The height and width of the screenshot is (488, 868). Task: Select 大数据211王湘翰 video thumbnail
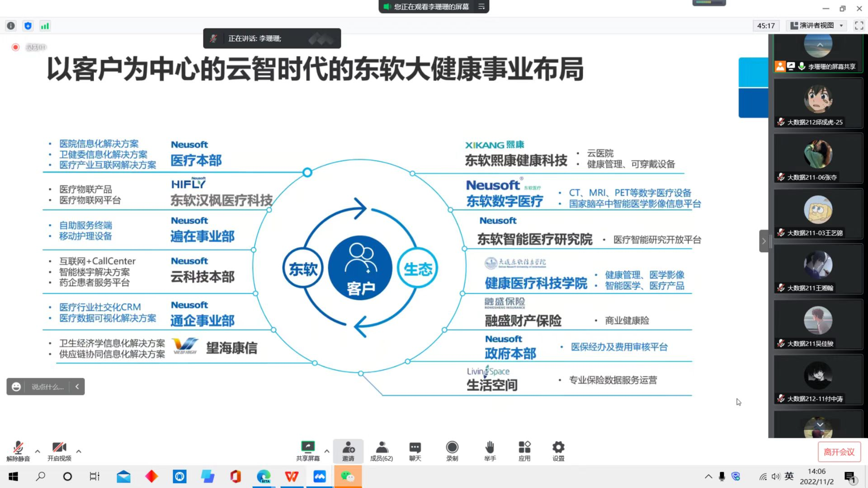point(818,269)
